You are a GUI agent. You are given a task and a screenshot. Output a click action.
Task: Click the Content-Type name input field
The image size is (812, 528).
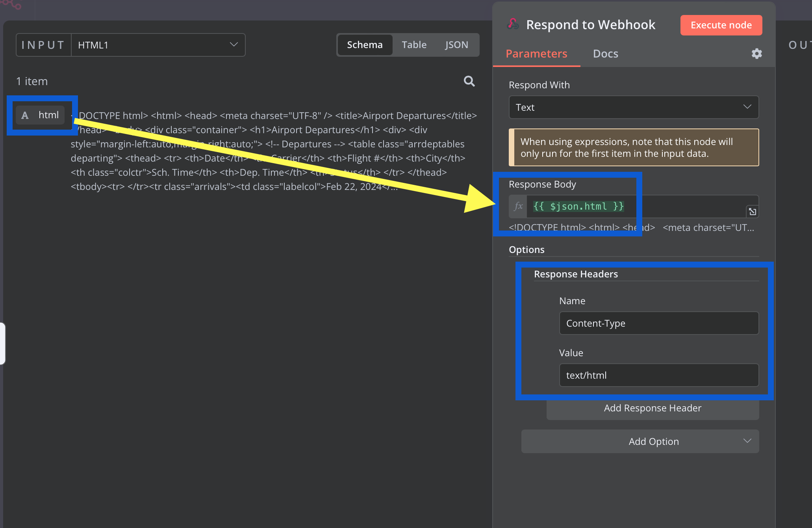coord(658,323)
